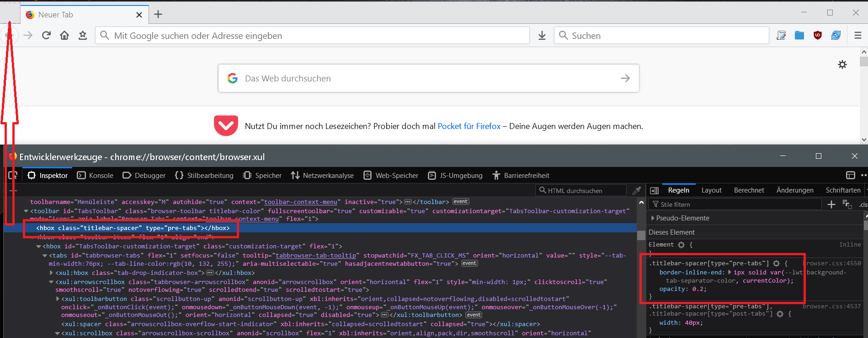
Task: Follow the toolbar-context-menu attribute link
Action: 301,202
